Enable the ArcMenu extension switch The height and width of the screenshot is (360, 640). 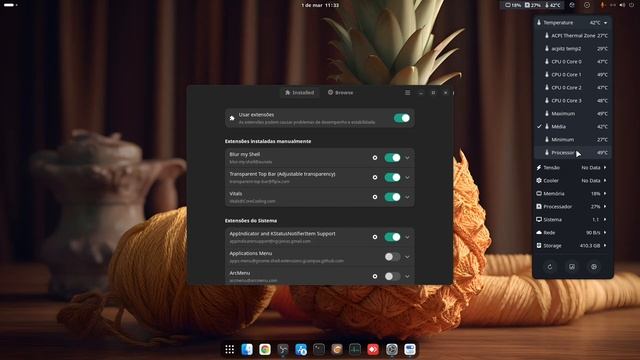[x=392, y=276]
